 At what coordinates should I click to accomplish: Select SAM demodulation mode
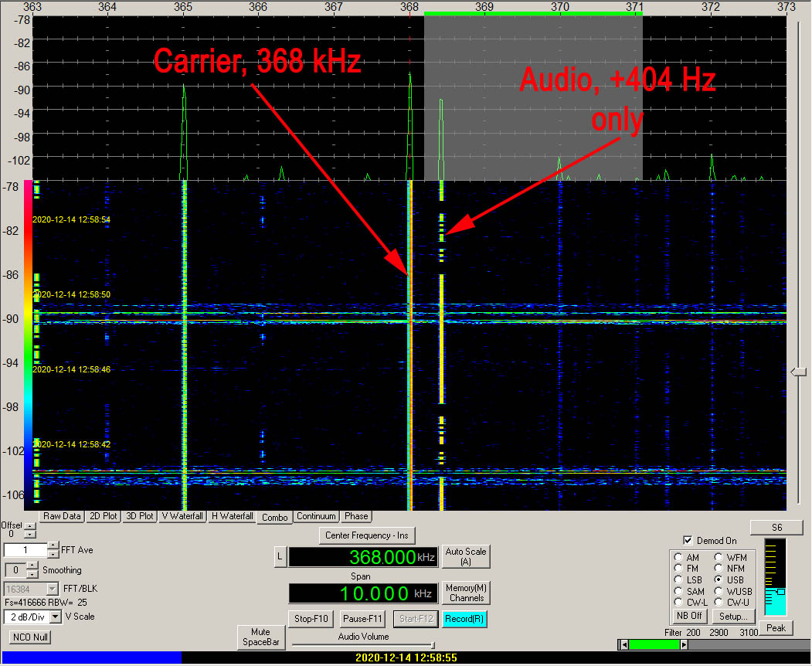678,591
